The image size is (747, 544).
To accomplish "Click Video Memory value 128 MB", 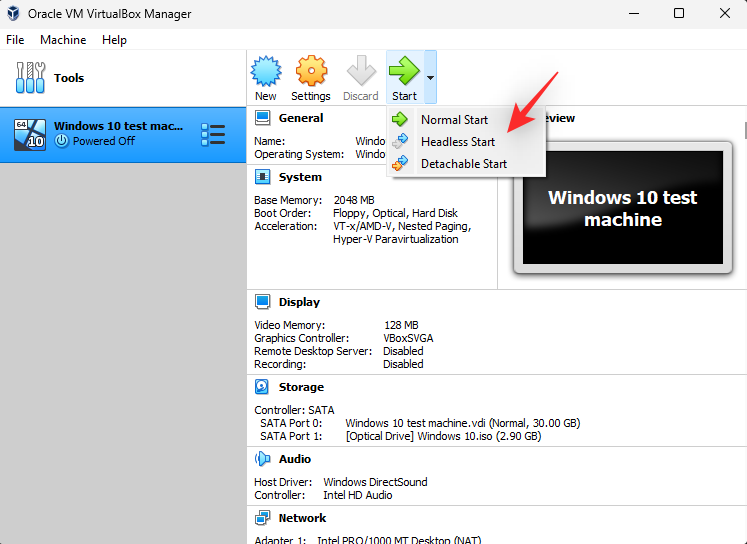I will pyautogui.click(x=401, y=325).
